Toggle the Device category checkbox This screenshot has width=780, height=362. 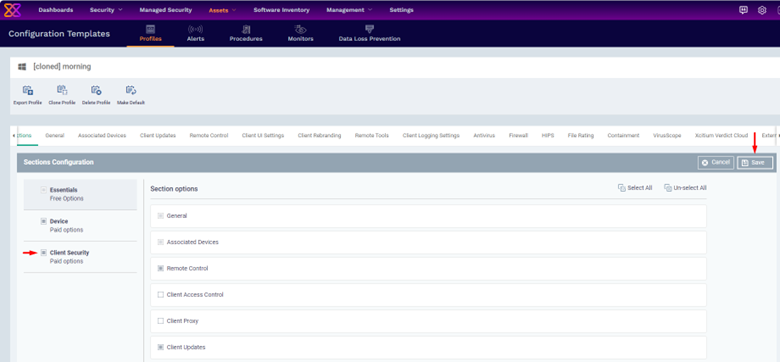coord(44,221)
